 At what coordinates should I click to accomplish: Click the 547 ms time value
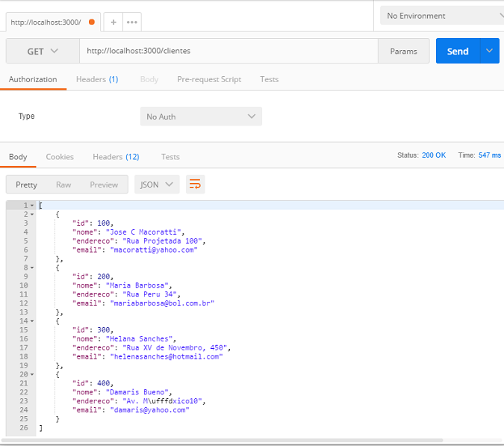490,155
